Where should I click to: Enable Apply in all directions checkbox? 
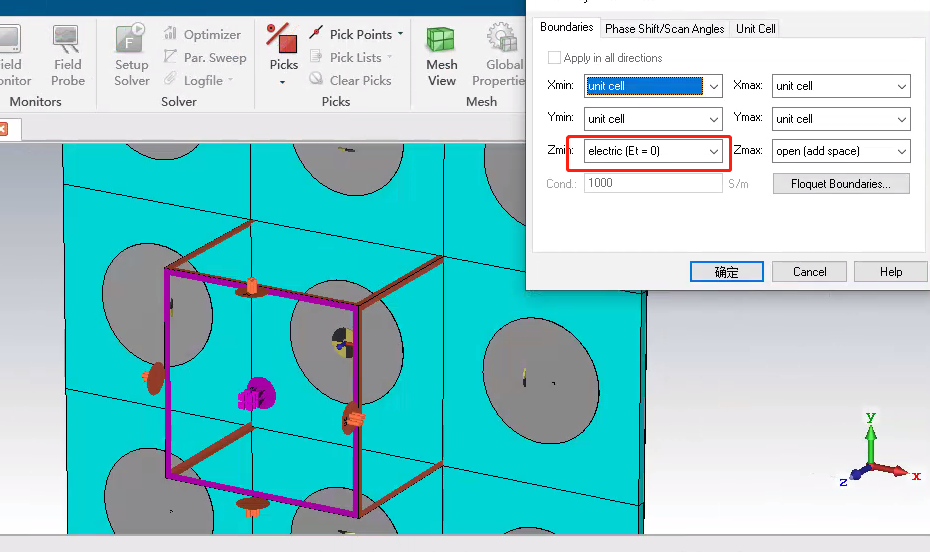coord(554,58)
